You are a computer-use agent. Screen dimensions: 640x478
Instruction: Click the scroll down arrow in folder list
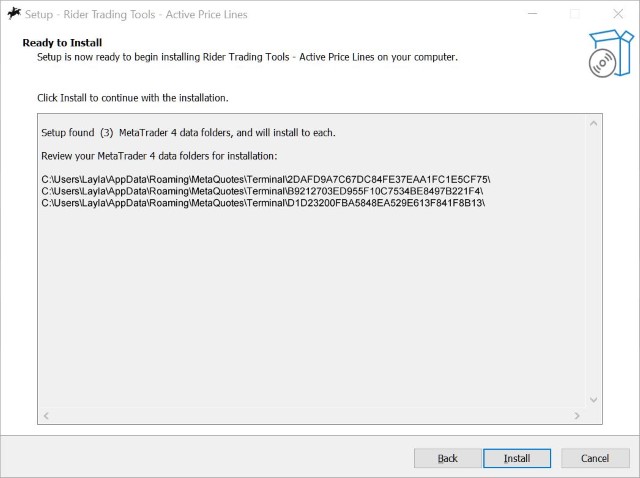(x=593, y=399)
